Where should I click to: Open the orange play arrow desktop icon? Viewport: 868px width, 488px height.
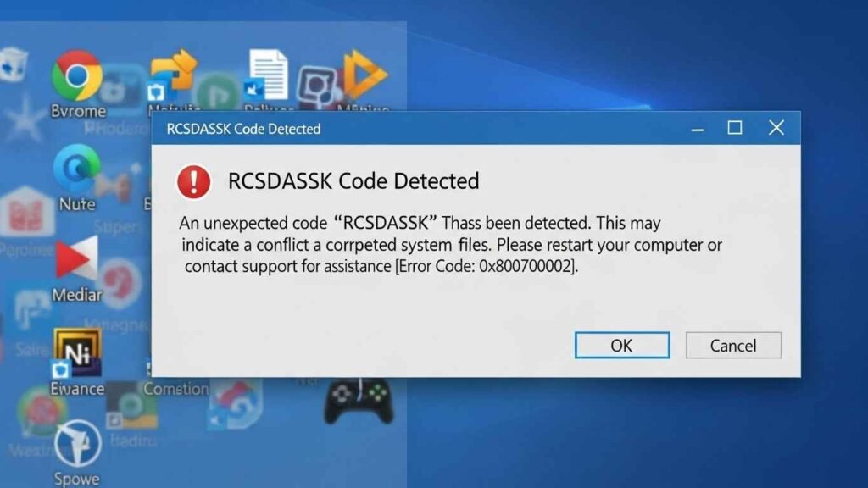tap(364, 75)
